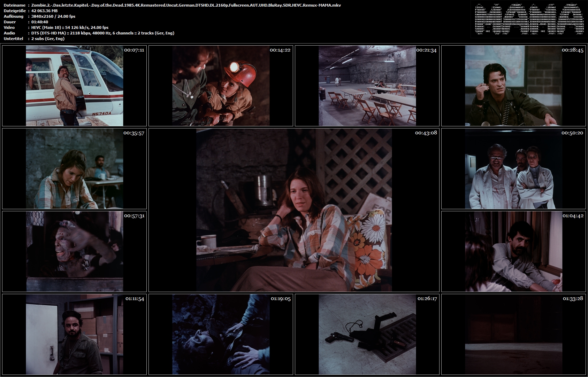The width and height of the screenshot is (588, 377).
Task: Click the 00:50:20 timestamp
Action: pos(572,133)
